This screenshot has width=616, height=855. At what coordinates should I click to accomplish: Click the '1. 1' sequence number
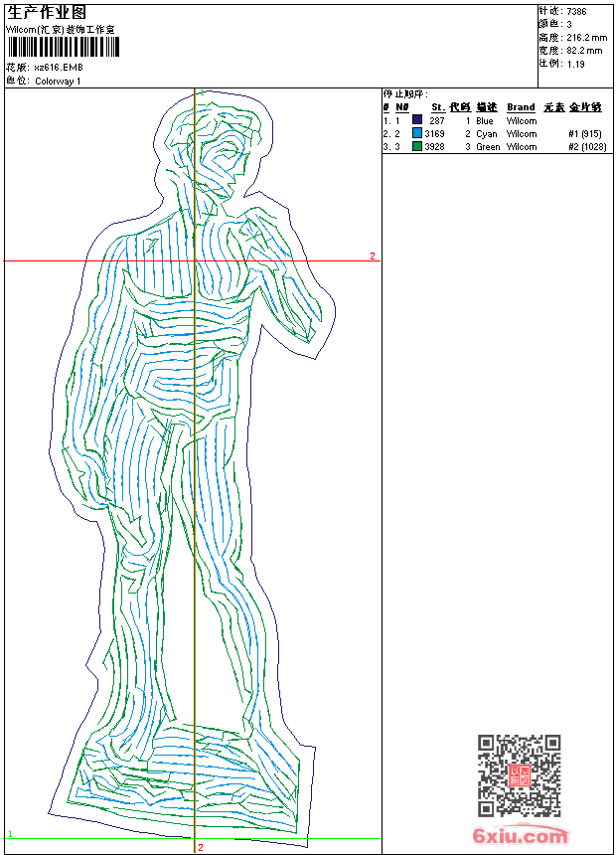[391, 120]
